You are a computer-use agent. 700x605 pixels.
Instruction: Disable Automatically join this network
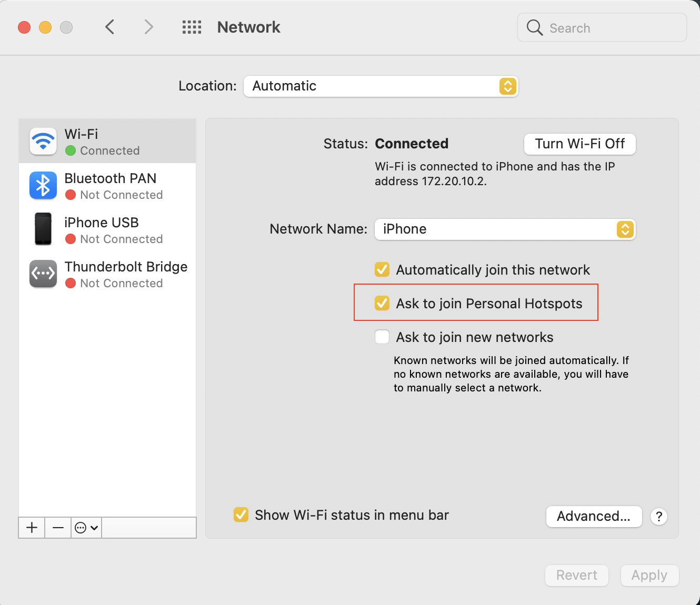coord(382,270)
